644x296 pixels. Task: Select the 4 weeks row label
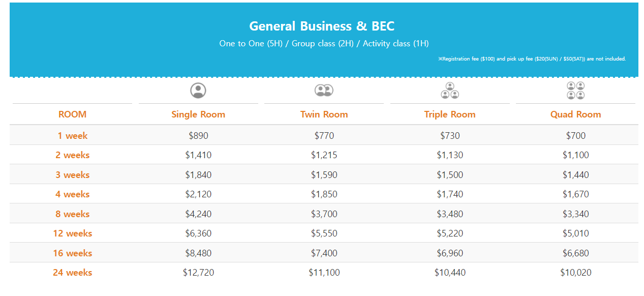coord(72,194)
